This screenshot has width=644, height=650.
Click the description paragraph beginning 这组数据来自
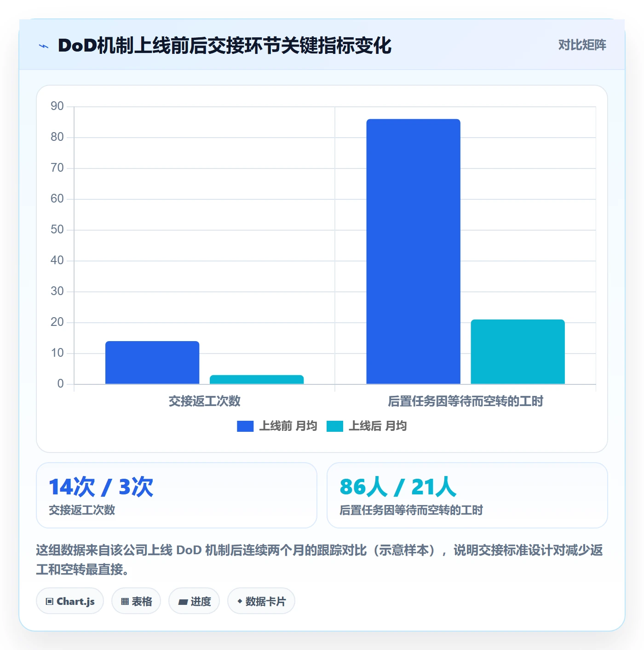(320, 560)
